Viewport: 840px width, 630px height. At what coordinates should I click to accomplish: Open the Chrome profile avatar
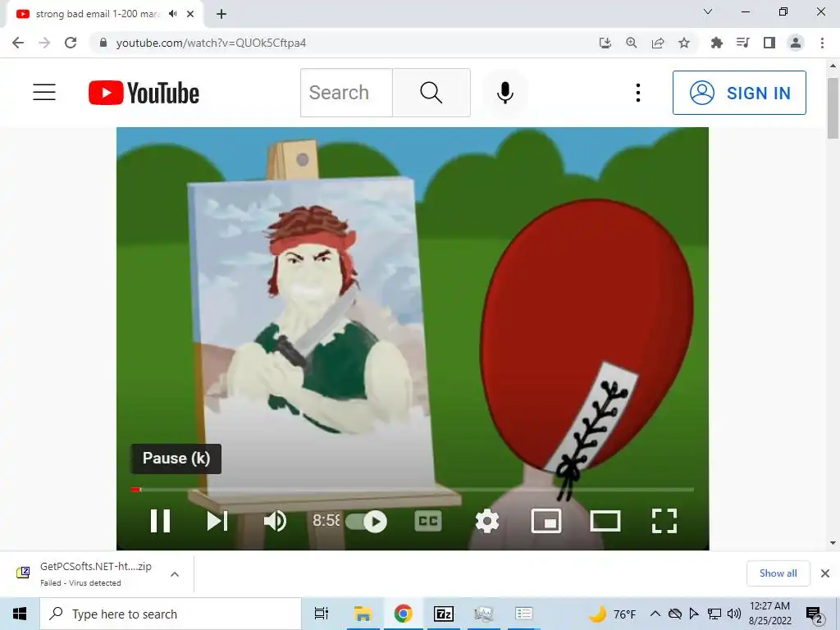coord(796,43)
